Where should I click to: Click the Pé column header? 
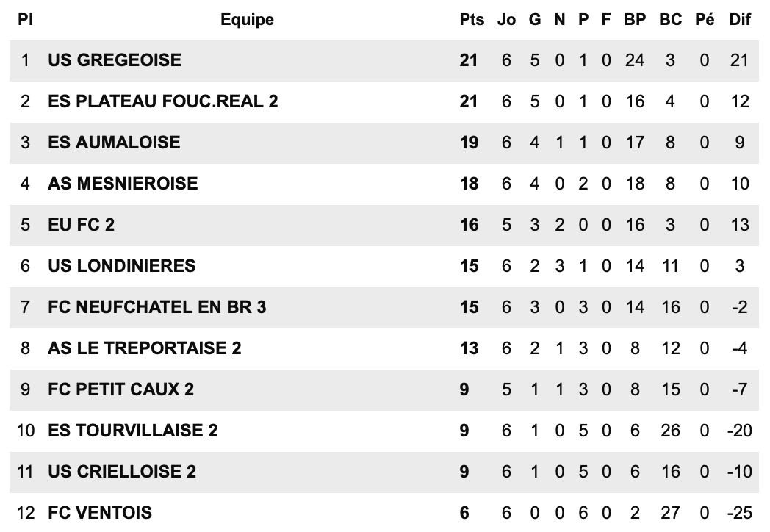[705, 20]
